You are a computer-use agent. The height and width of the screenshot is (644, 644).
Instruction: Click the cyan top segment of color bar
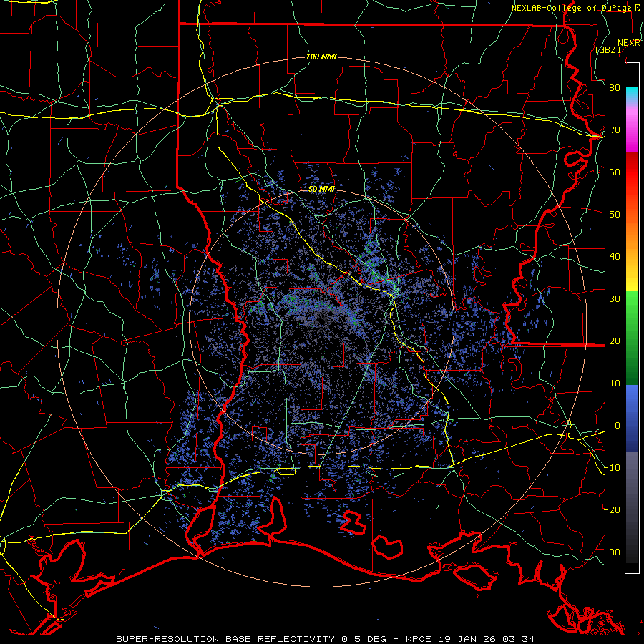pos(632,94)
